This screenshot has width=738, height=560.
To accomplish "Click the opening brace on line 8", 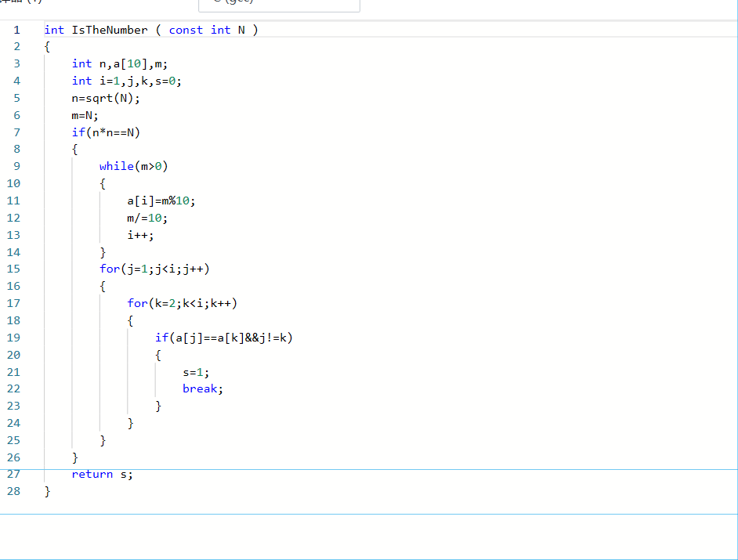I will [75, 150].
